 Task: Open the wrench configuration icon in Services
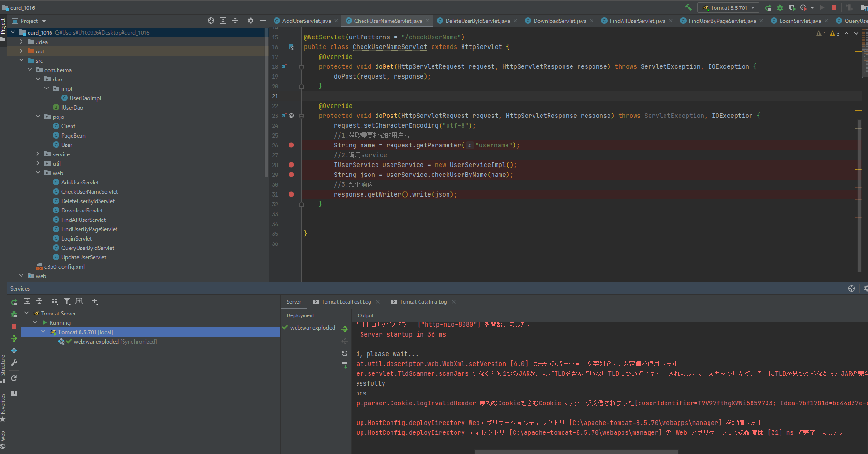coord(14,363)
